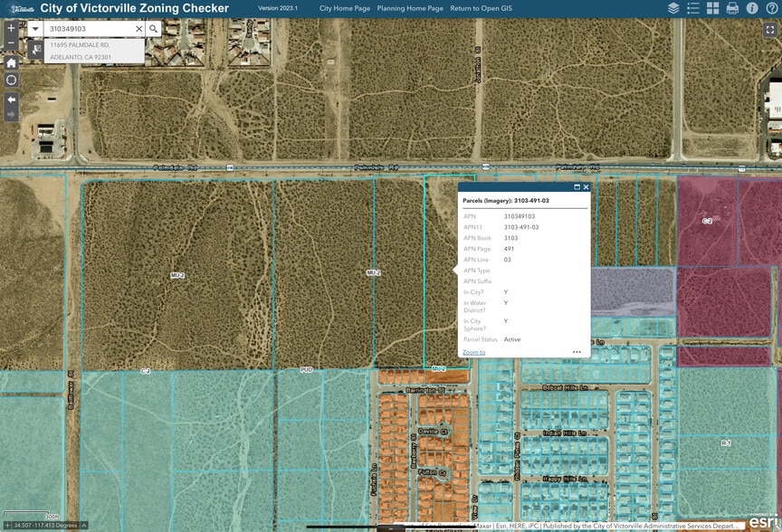Zoom in on the map
782x532 pixels.
coord(11,27)
